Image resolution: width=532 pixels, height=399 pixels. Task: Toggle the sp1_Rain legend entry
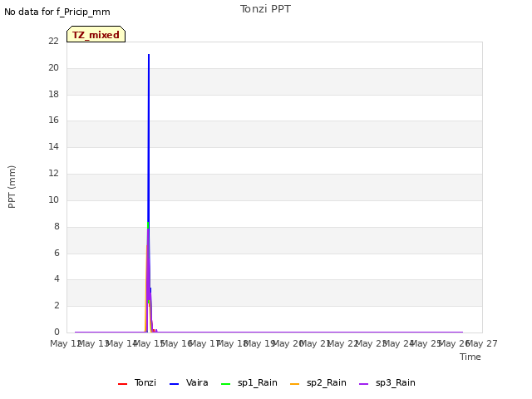pyautogui.click(x=249, y=382)
